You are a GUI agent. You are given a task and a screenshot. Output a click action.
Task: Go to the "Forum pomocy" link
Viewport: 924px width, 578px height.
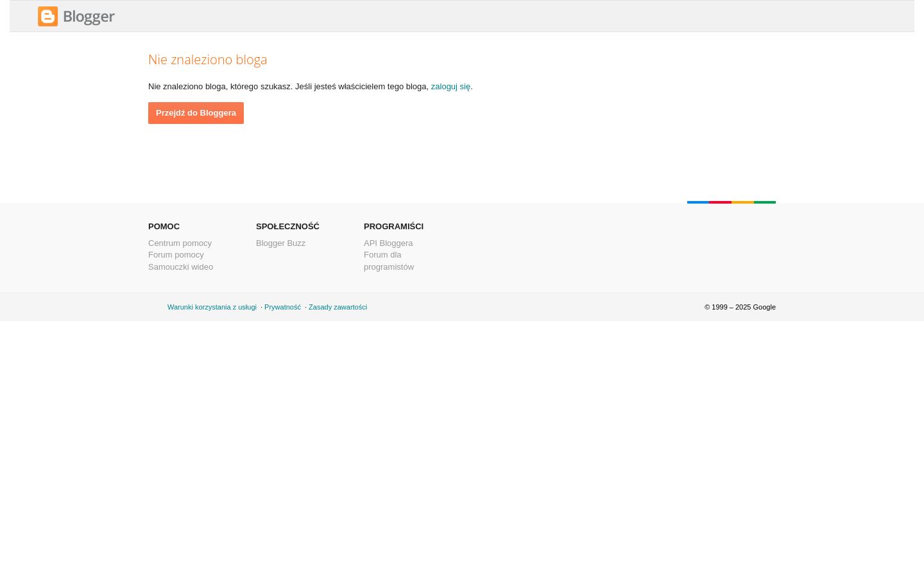click(x=176, y=255)
